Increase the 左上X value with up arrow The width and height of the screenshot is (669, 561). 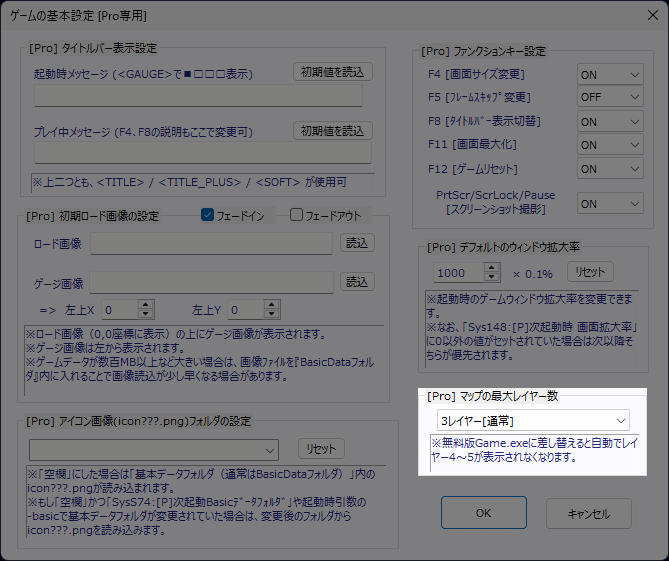pos(147,305)
